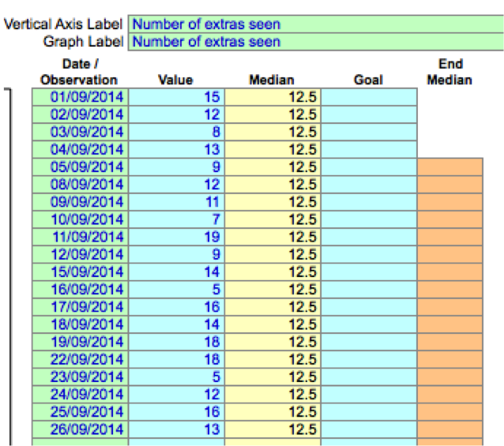Image resolution: width=504 pixels, height=446 pixels.
Task: Select the date cell 17/09/2014
Action: click(x=81, y=307)
